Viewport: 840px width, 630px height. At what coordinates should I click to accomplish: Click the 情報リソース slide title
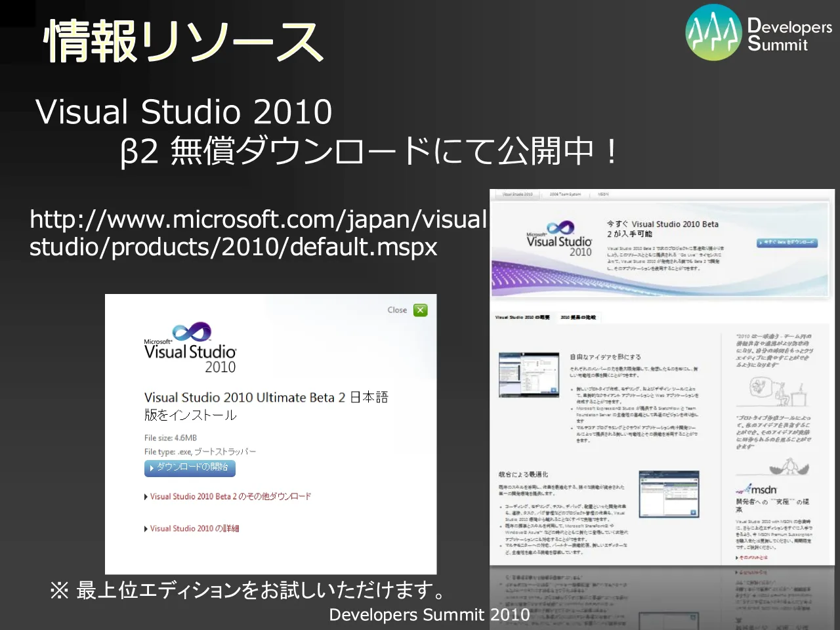click(183, 41)
